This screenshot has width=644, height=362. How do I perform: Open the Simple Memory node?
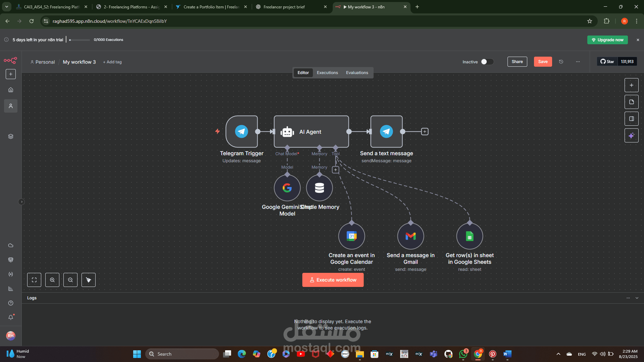click(319, 188)
